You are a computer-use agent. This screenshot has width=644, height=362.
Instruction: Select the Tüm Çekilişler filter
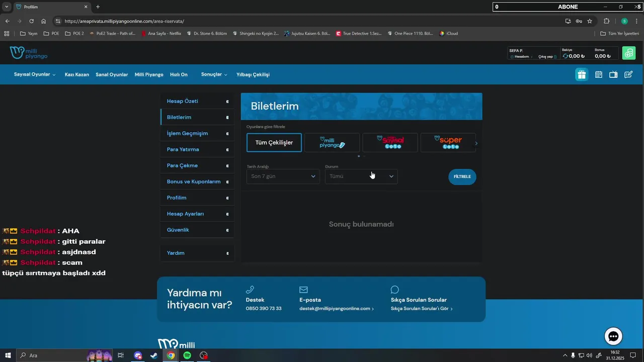[274, 143]
